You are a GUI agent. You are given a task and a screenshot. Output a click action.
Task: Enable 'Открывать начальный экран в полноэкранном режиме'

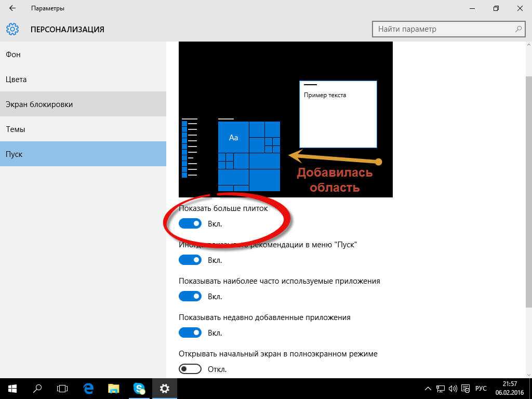[190, 369]
